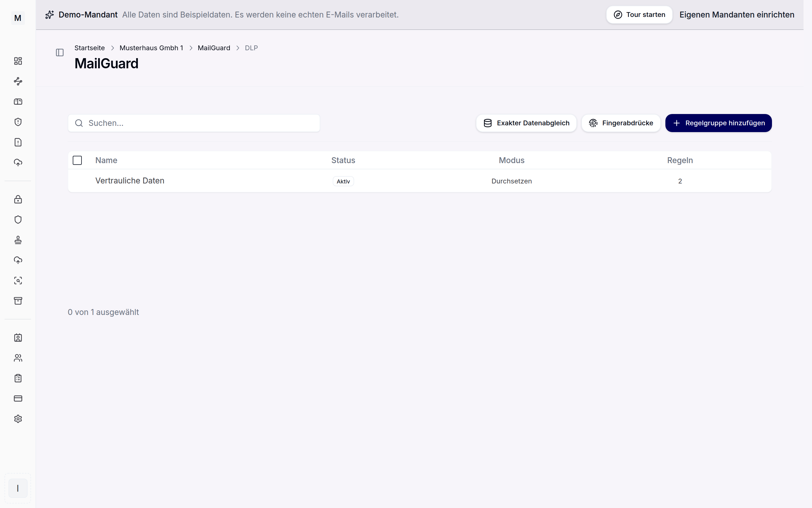812x508 pixels.
Task: Click Regelgruppe hinzufügen button
Action: pyautogui.click(x=718, y=123)
